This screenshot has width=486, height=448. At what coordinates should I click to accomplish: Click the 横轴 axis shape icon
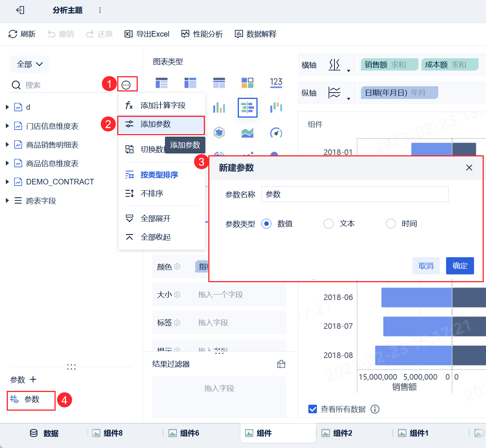pos(334,65)
